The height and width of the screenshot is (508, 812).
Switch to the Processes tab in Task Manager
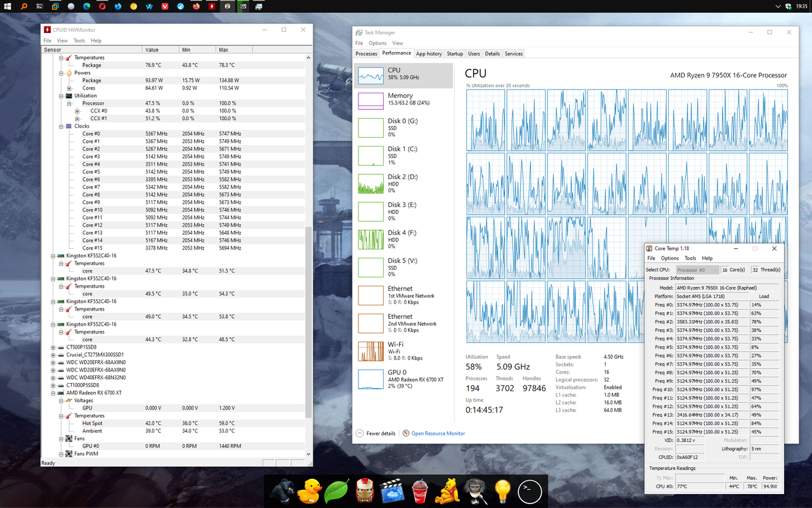[367, 53]
